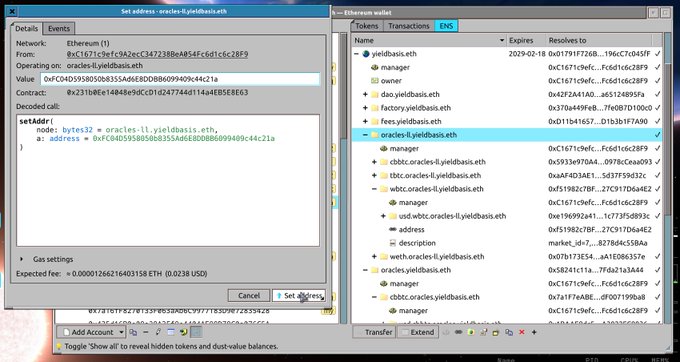Expand the dao.yieldbasis.eth node

pos(365,95)
